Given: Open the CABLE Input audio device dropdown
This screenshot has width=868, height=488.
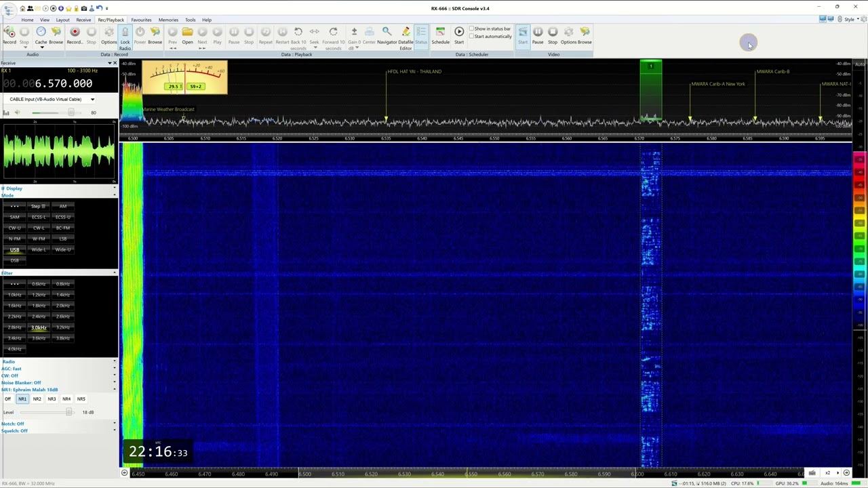Looking at the screenshot, I should tap(52, 100).
